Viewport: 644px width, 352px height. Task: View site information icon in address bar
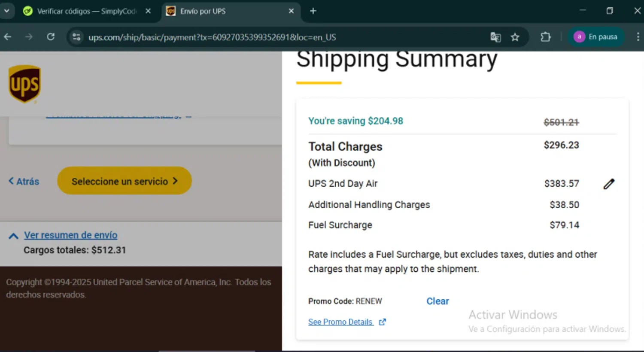[76, 37]
